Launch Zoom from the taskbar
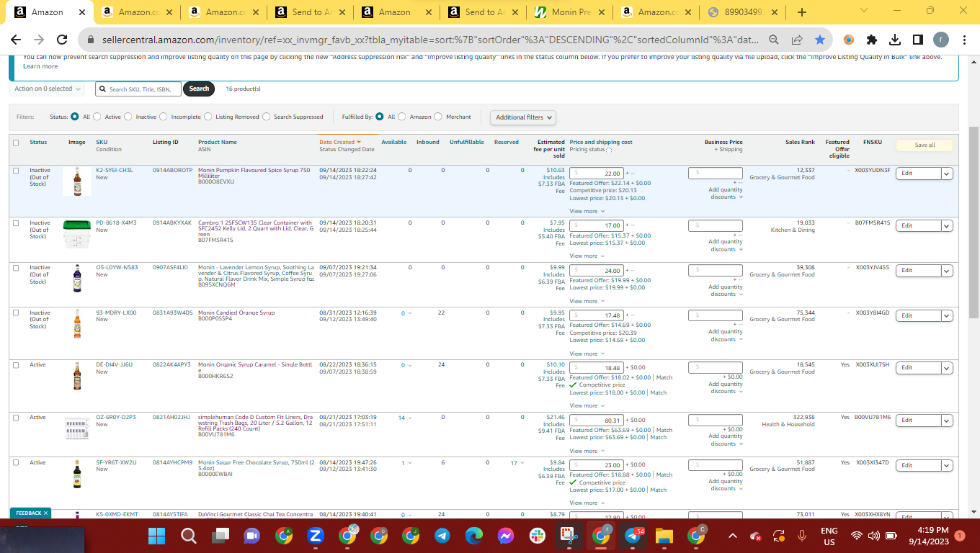 (315, 536)
